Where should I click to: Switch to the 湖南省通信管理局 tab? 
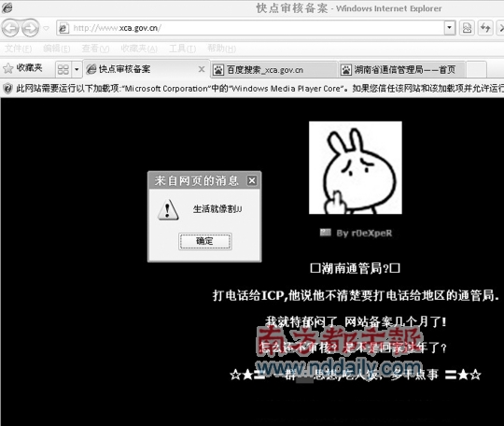click(x=401, y=70)
